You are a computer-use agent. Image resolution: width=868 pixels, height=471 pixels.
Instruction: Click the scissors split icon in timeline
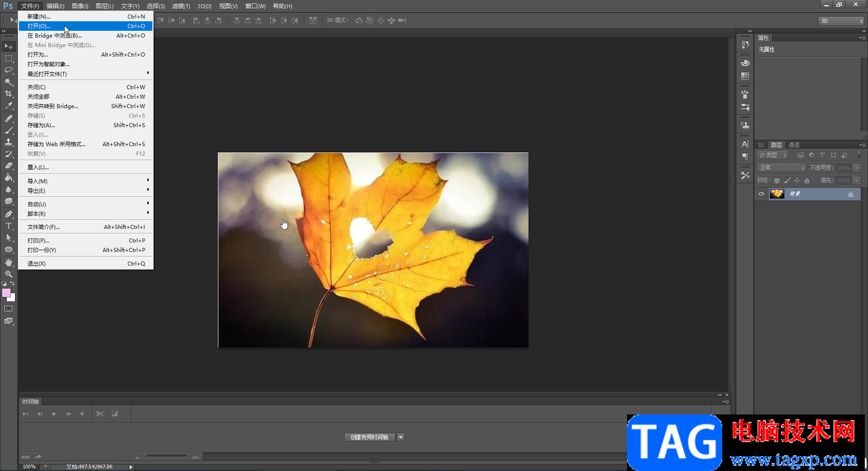pyautogui.click(x=100, y=414)
